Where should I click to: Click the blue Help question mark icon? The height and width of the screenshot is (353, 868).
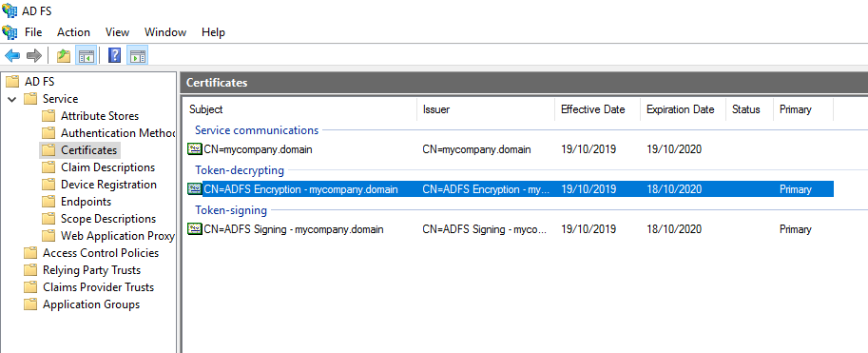click(115, 55)
